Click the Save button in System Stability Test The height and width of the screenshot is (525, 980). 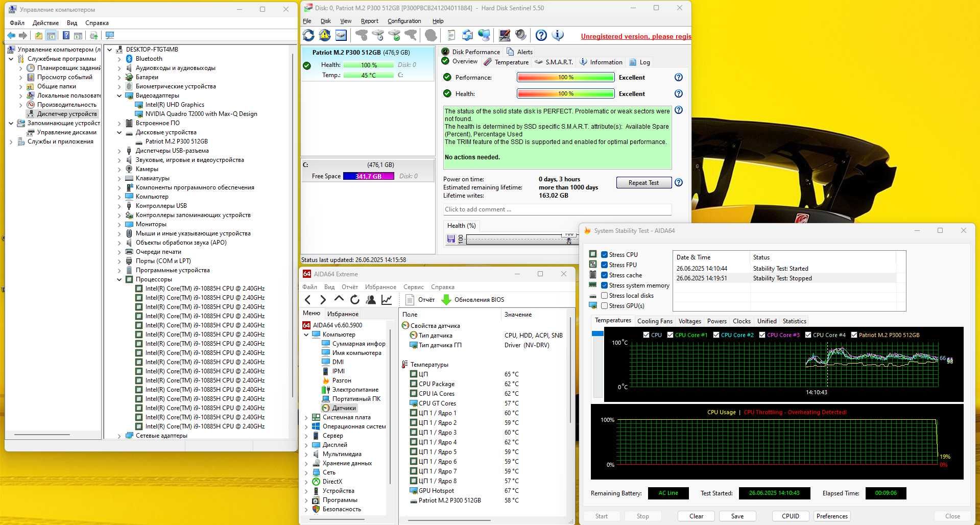(x=737, y=516)
